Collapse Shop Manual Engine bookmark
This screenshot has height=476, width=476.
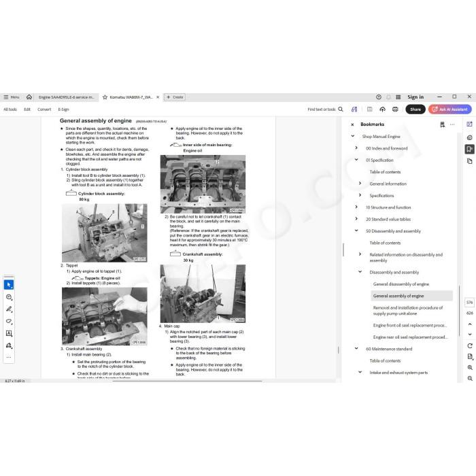353,136
